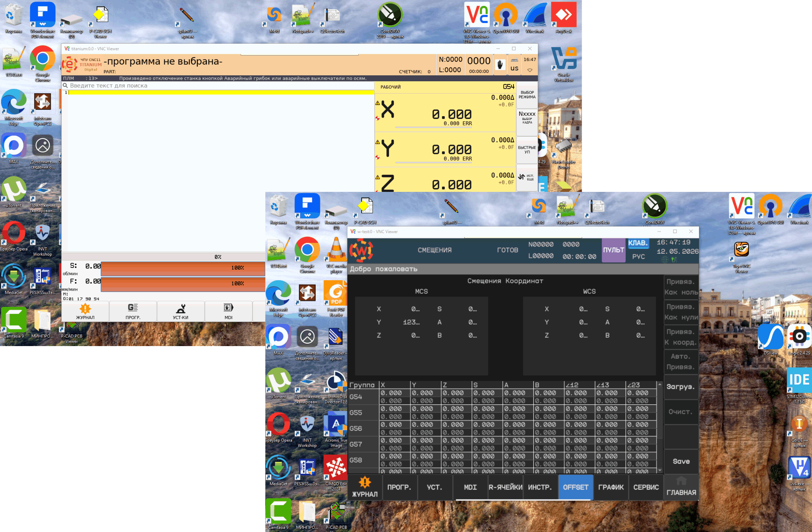Open ВЫБОР РЕЖИМА mode selector
This screenshot has width=812, height=532.
527,95
